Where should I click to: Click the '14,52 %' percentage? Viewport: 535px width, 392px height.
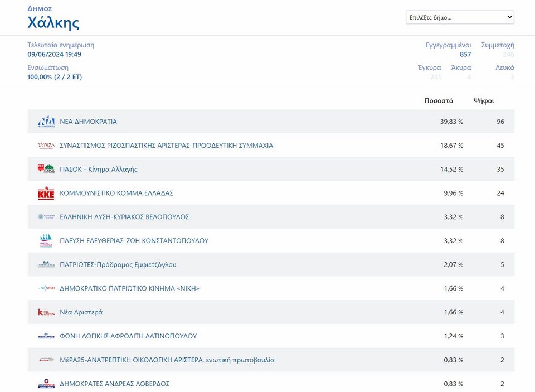coord(452,170)
